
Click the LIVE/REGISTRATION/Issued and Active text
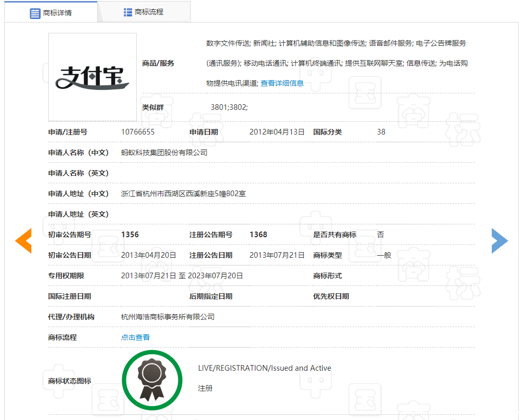pyautogui.click(x=265, y=368)
